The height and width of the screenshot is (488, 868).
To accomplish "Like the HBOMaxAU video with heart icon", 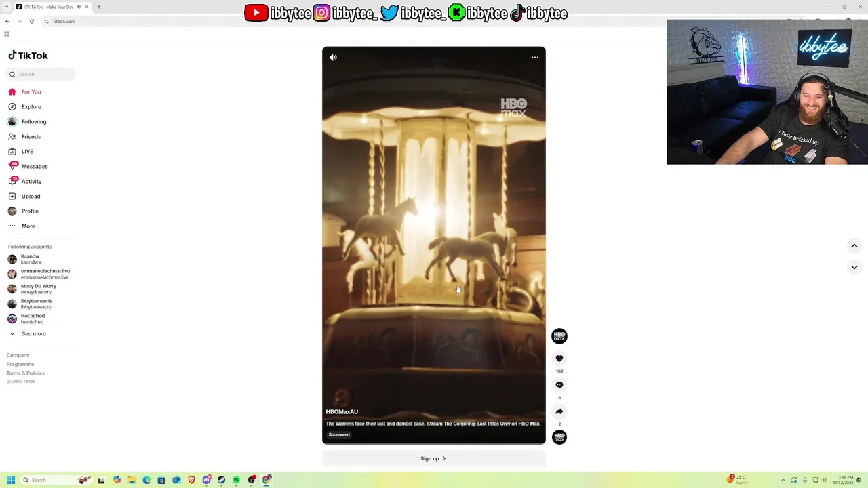I will 559,359.
